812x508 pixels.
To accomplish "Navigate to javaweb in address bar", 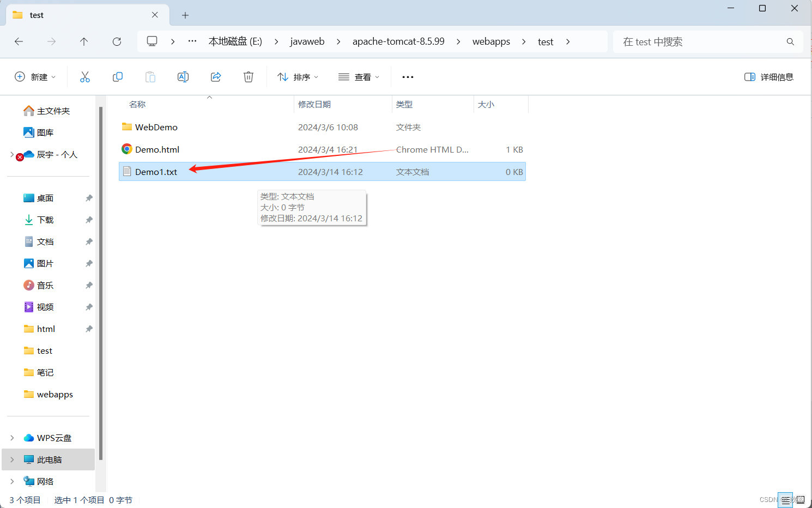I will [307, 41].
